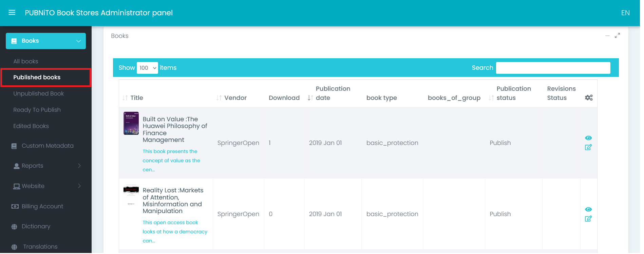View the Reality Lost book via eye icon
This screenshot has width=644, height=254.
tap(588, 209)
